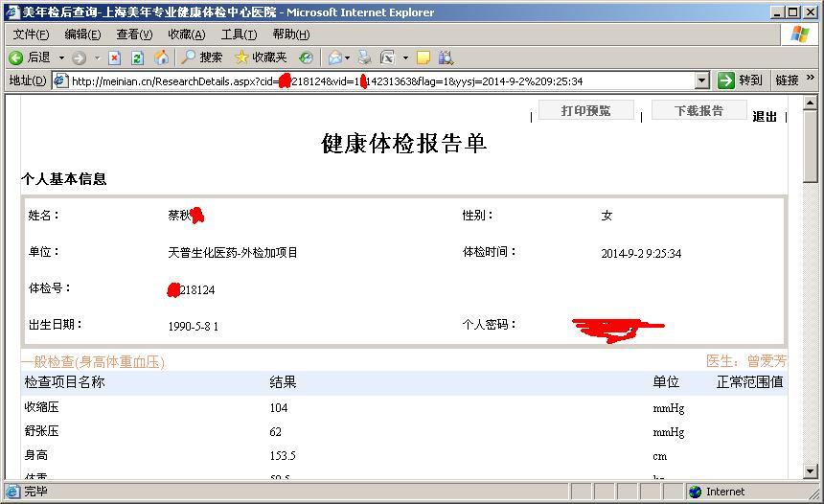Screen dimensions: 824x504
Task: Expand the Mail dropdown arrow
Action: tap(348, 57)
